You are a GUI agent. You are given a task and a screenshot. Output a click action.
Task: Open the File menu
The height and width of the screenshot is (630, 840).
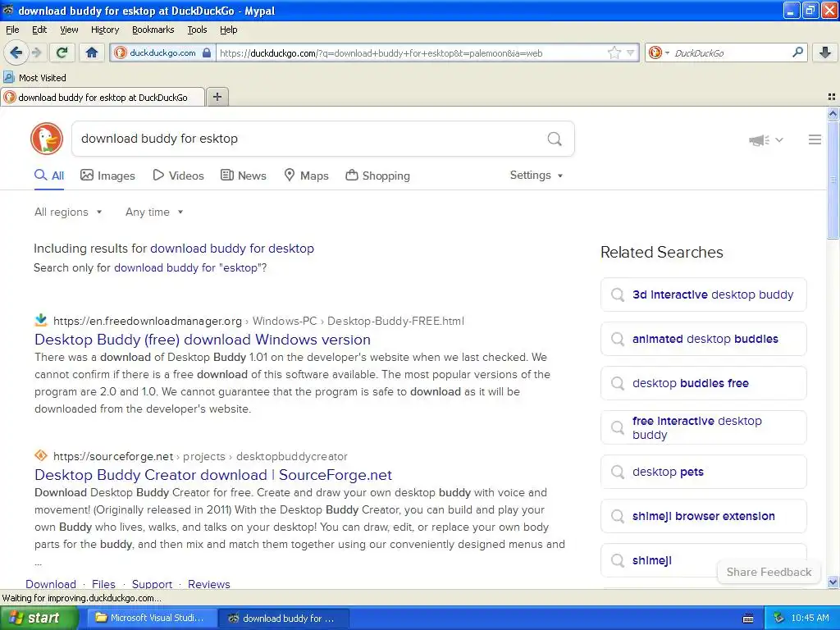pos(12,30)
